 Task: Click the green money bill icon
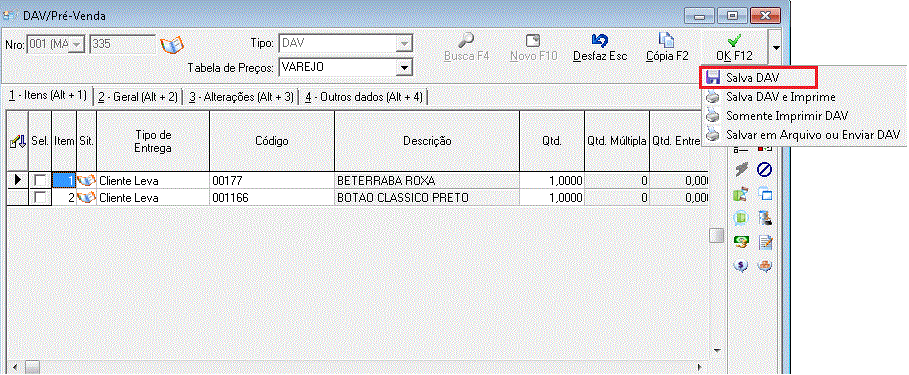coord(741,242)
